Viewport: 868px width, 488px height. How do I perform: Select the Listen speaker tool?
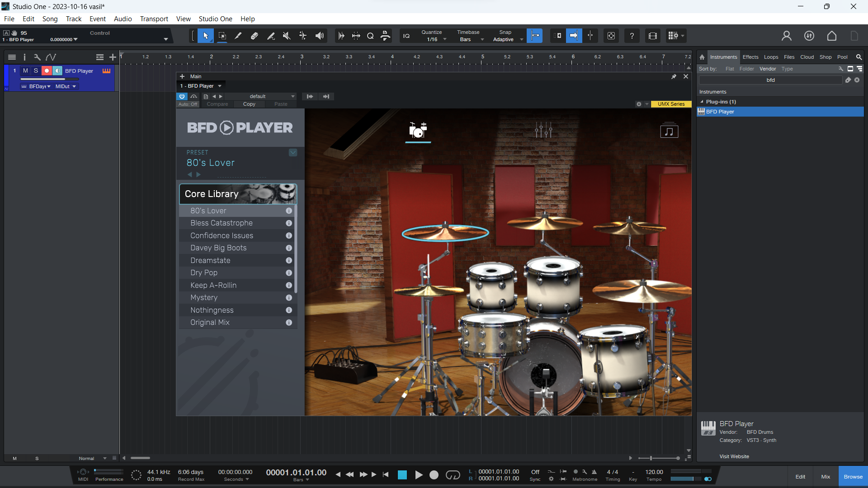(320, 36)
